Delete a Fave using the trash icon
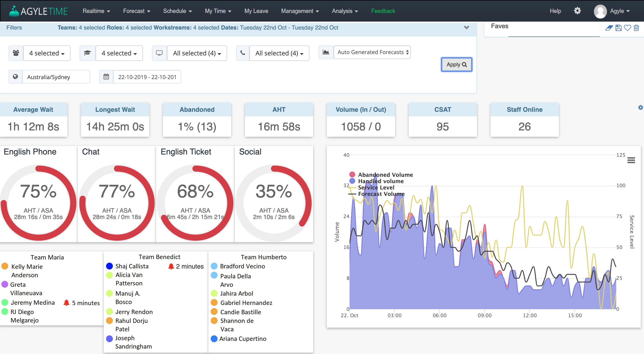This screenshot has height=354, width=644. pos(636,28)
